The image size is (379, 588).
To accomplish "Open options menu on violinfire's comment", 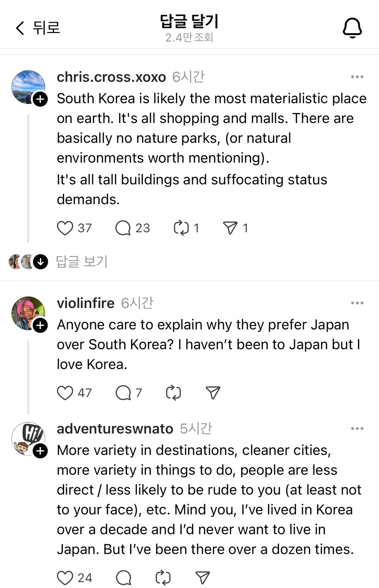I will (x=357, y=302).
